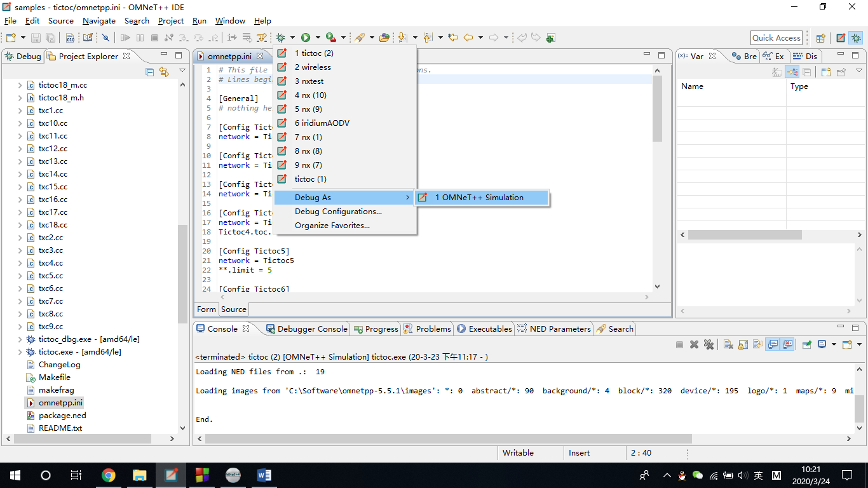Close the omnetpp.ini editor tab
Viewport: 868px width, 488px height.
click(259, 57)
